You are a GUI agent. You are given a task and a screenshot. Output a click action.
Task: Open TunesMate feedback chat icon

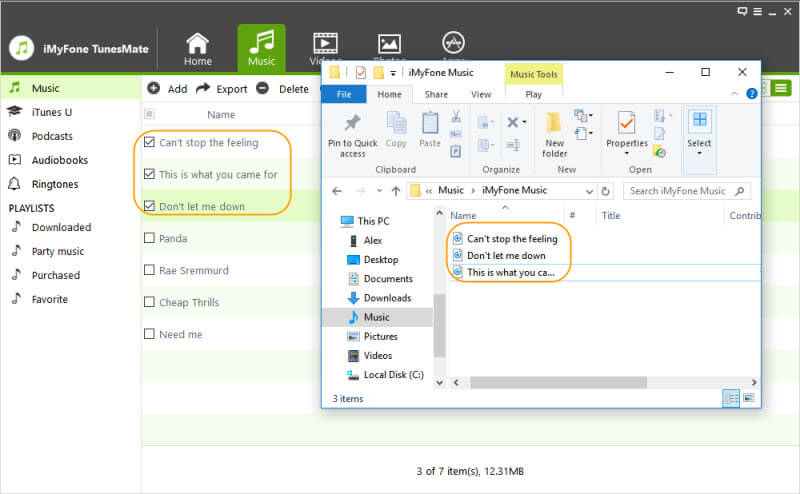[742, 12]
